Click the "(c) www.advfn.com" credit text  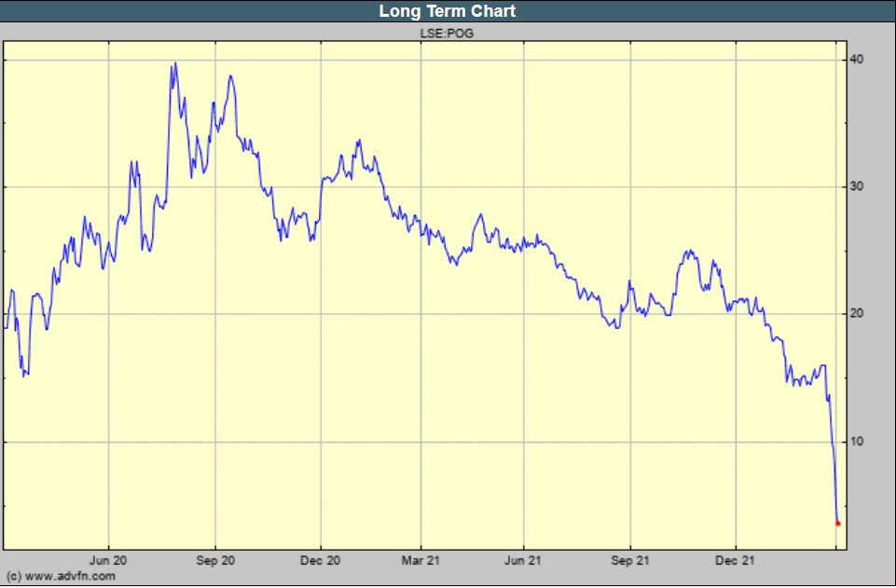[x=61, y=576]
